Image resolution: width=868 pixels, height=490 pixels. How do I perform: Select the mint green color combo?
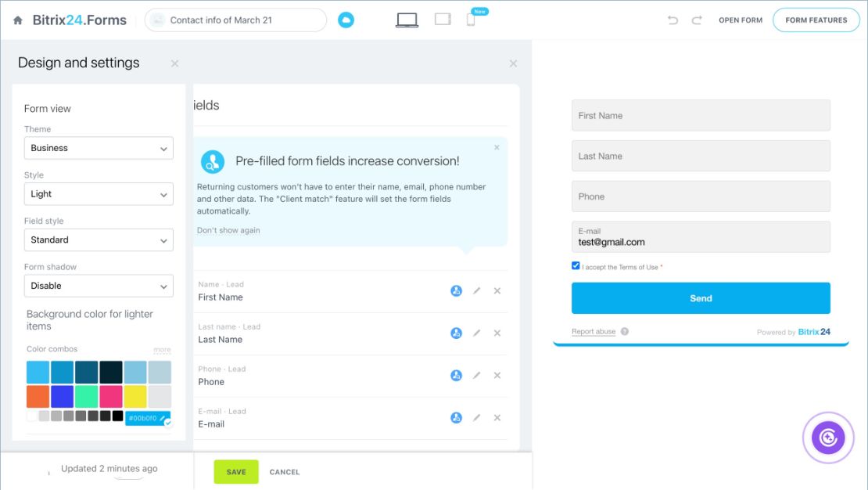pyautogui.click(x=86, y=397)
